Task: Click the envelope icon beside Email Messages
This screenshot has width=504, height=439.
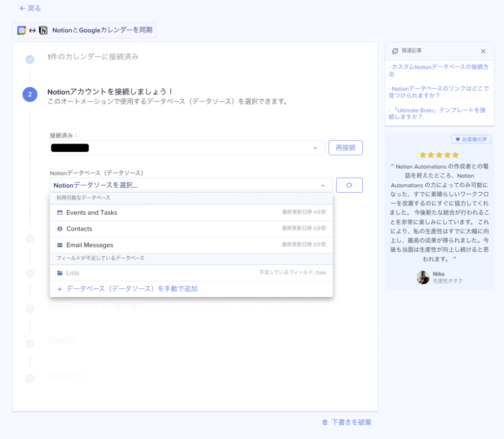Action: click(x=60, y=245)
